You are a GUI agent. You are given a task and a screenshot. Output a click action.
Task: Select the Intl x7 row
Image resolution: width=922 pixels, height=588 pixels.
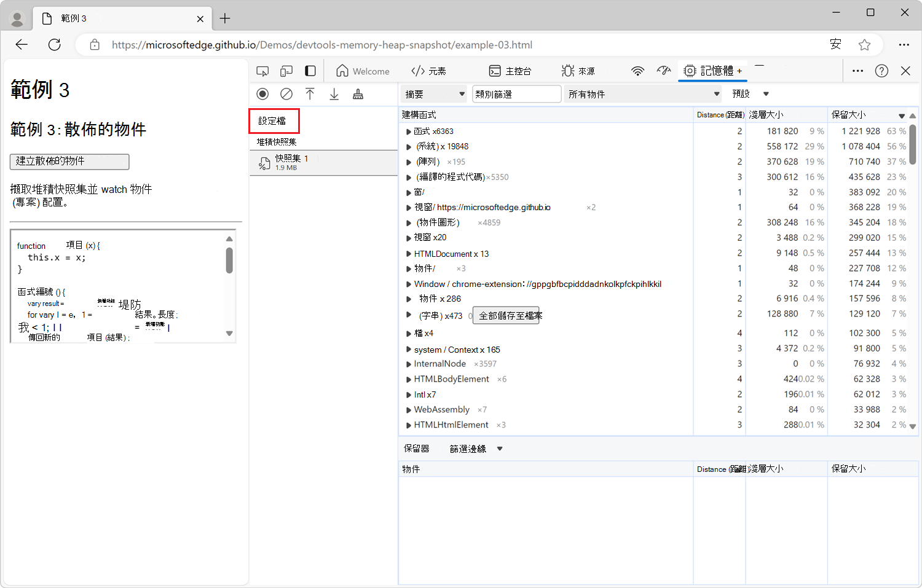tap(653, 394)
